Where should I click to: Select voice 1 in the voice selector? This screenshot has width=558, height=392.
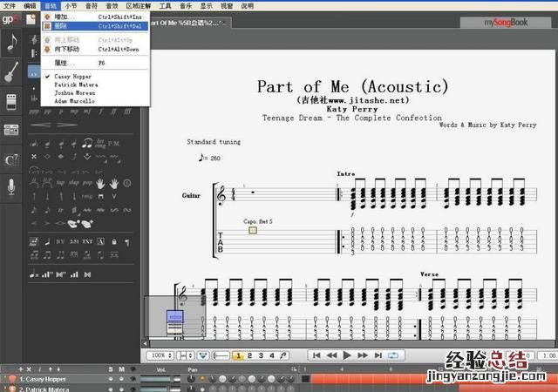pyautogui.click(x=238, y=355)
